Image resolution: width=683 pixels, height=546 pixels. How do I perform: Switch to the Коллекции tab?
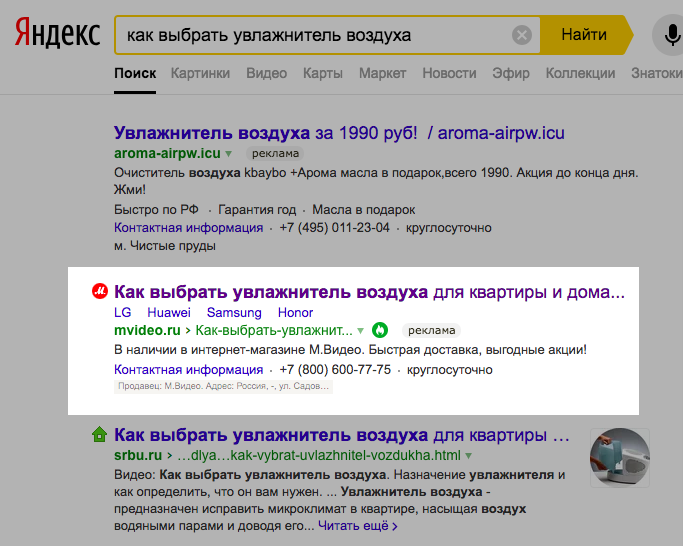pyautogui.click(x=580, y=73)
